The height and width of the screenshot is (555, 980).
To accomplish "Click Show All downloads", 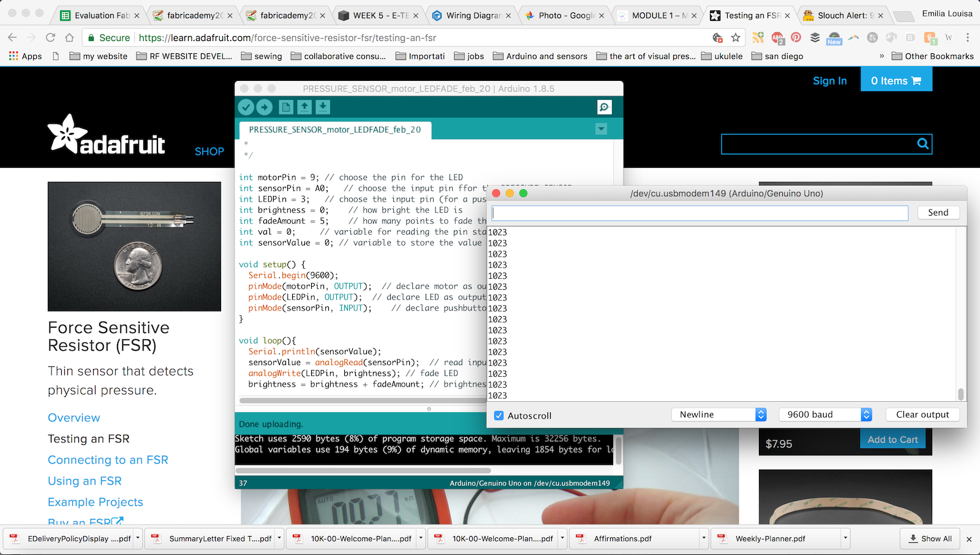I will click(930, 539).
